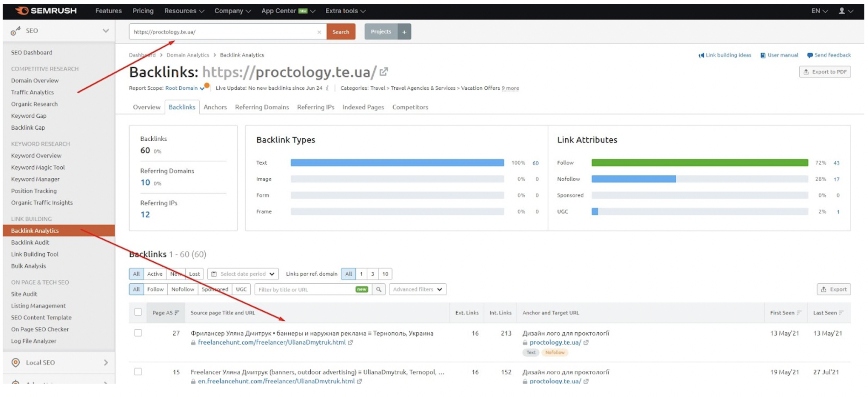
Task: Open the Resources dropdown menu
Action: pos(184,11)
